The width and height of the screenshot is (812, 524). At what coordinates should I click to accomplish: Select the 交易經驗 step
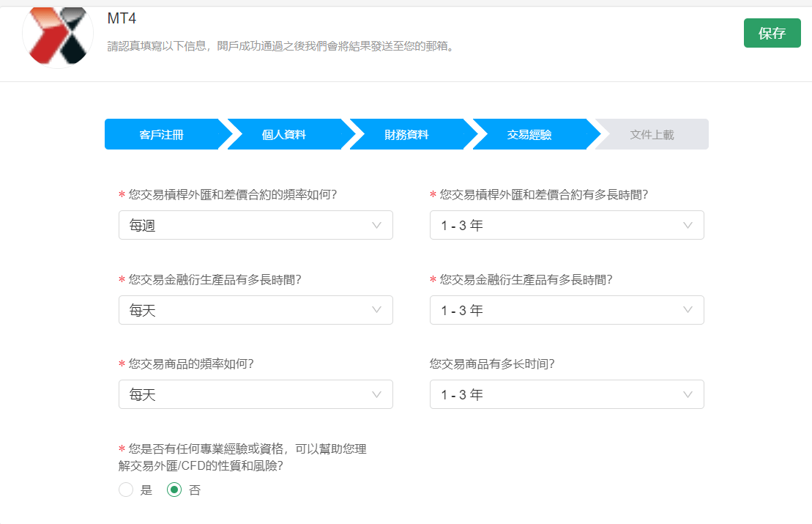tap(529, 135)
